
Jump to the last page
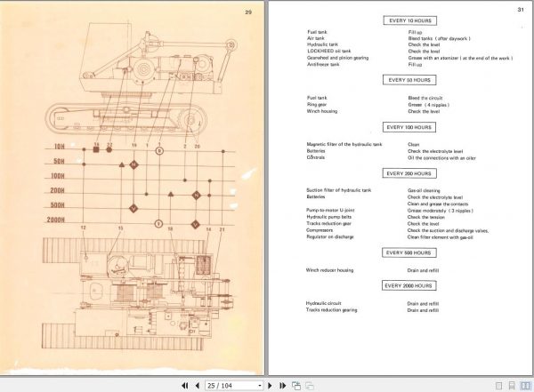pyautogui.click(x=283, y=385)
